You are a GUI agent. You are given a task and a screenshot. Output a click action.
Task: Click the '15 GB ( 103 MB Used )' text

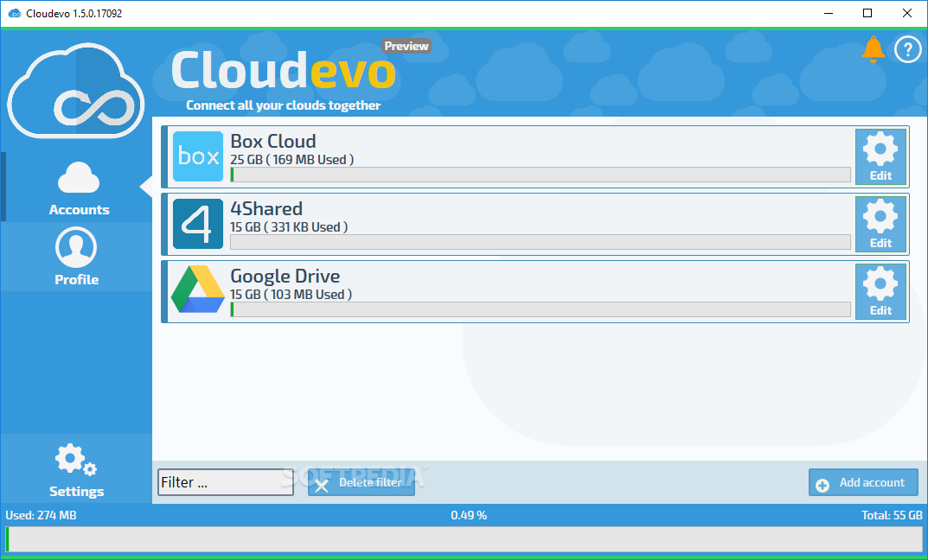[x=291, y=295]
